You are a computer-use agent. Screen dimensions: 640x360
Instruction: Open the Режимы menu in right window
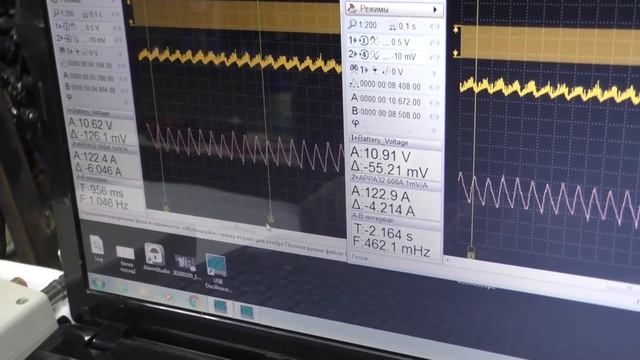[x=394, y=9]
